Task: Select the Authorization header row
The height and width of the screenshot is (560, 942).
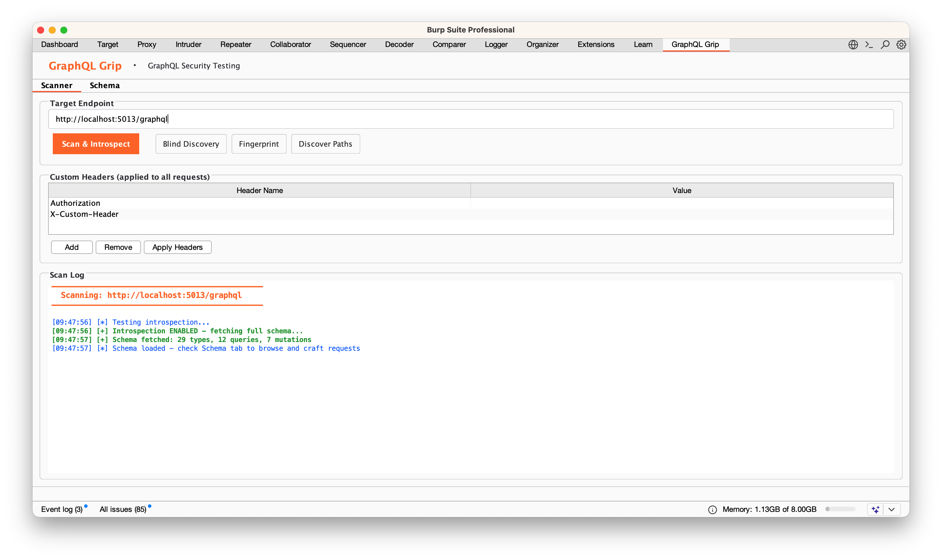Action: (x=259, y=203)
